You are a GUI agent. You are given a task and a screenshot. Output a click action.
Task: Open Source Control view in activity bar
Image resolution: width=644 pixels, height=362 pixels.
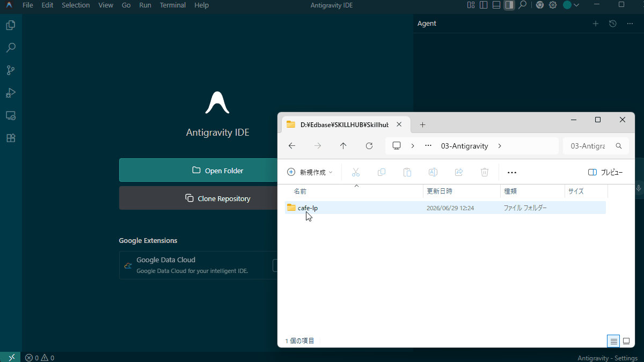click(10, 70)
